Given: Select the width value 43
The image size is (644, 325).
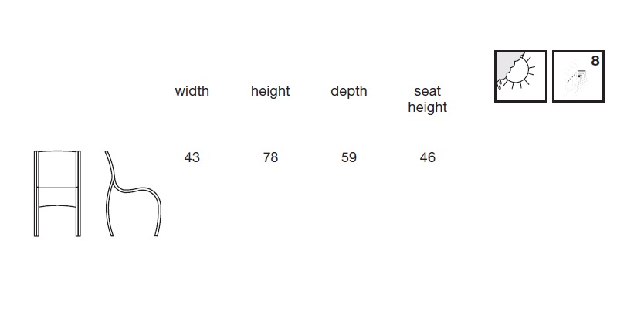Looking at the screenshot, I should coord(192,157).
